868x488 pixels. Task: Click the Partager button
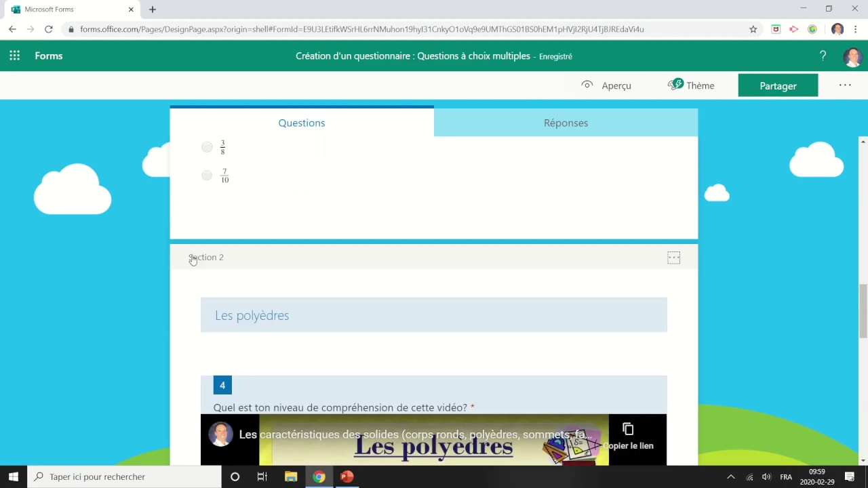[778, 85]
